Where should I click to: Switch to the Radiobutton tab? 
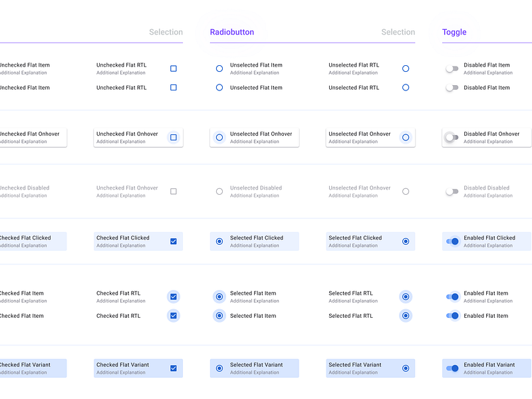pyautogui.click(x=231, y=32)
